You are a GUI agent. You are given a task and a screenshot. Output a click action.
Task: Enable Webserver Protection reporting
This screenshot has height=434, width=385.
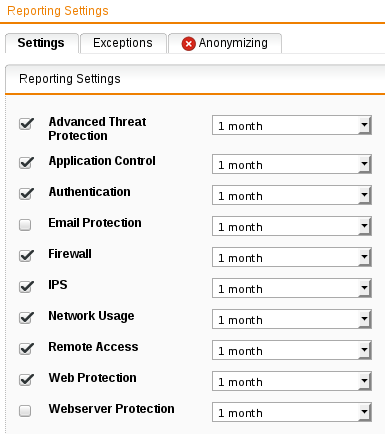point(25,411)
